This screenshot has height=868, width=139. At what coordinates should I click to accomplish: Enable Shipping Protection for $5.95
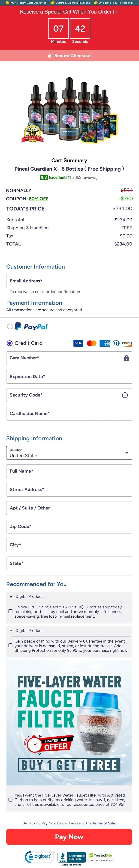(10, 645)
